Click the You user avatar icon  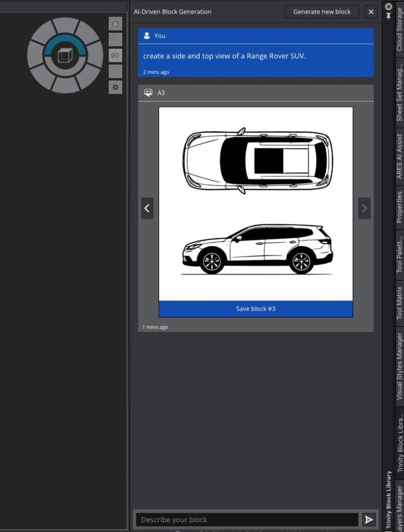coord(147,36)
